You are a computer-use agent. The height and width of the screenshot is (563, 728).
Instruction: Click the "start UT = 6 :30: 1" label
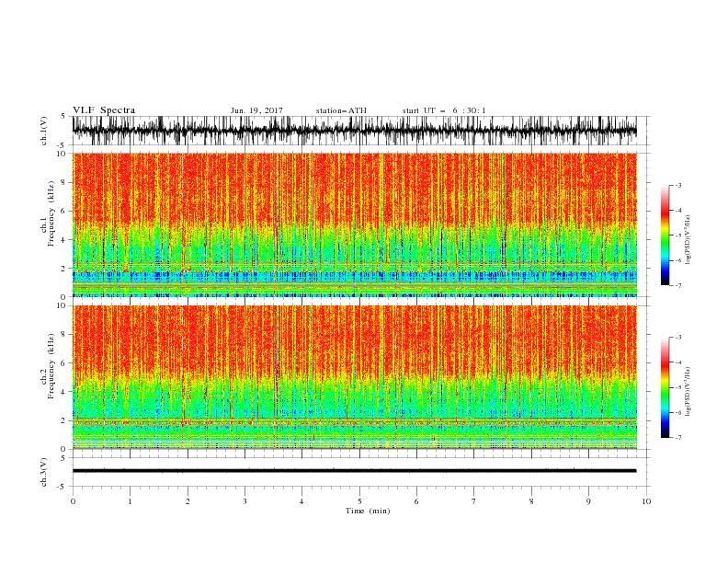(444, 110)
